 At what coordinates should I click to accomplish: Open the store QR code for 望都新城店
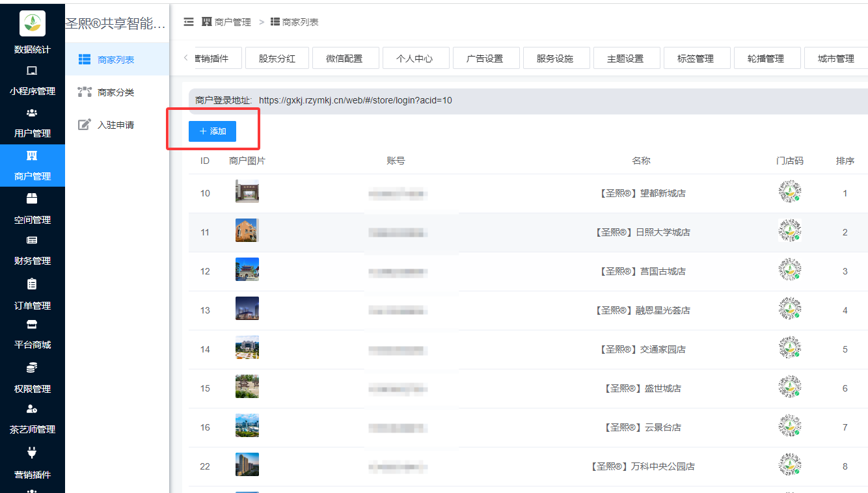pos(790,191)
